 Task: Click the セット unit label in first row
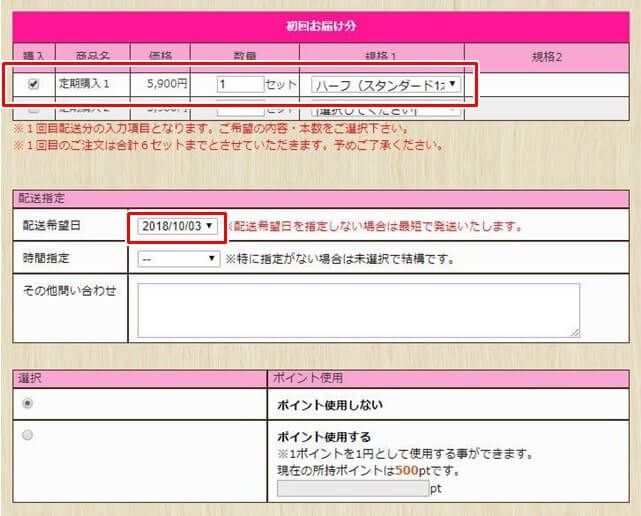[x=281, y=85]
